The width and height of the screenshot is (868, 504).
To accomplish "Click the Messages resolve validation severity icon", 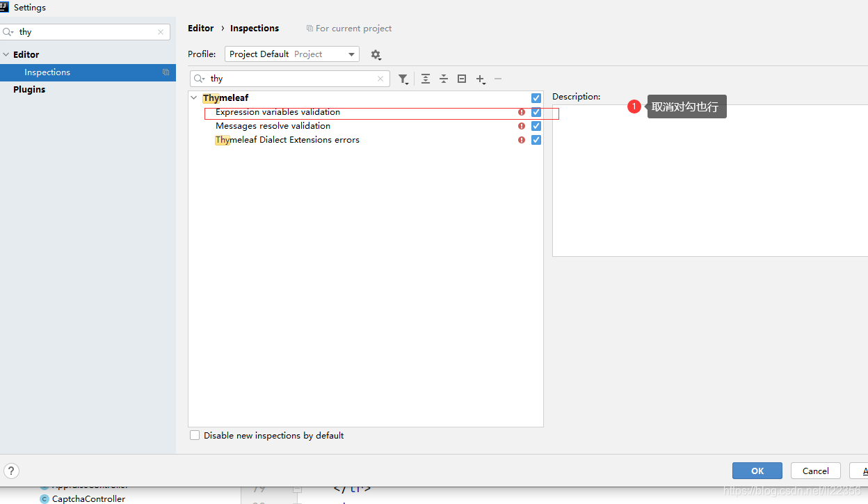I will click(x=522, y=126).
